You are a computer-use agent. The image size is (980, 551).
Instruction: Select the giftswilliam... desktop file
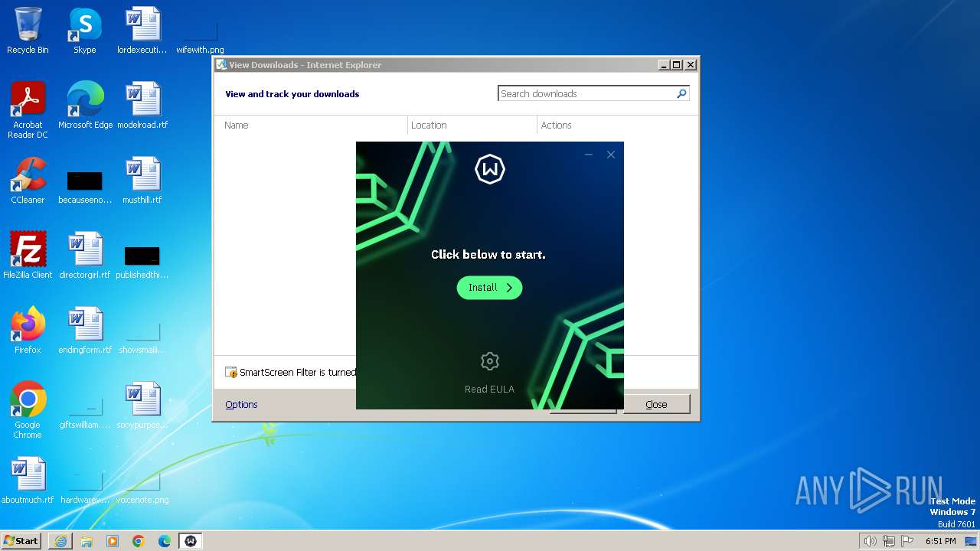(x=85, y=413)
